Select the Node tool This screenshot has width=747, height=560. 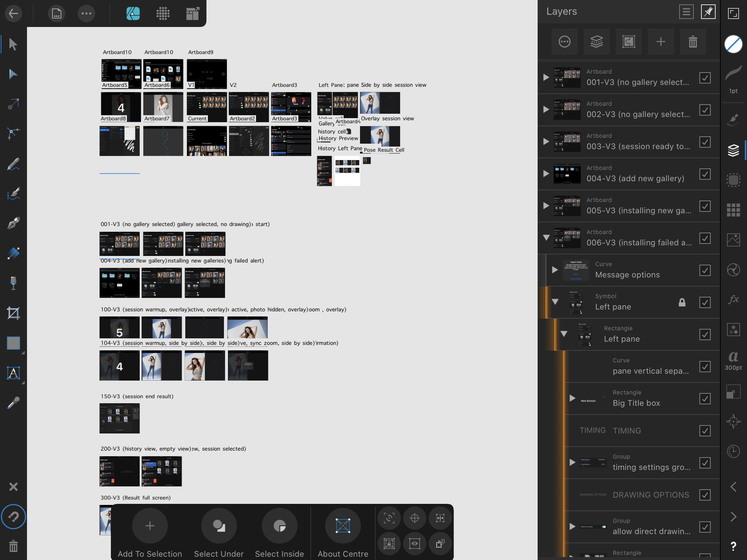(13, 74)
